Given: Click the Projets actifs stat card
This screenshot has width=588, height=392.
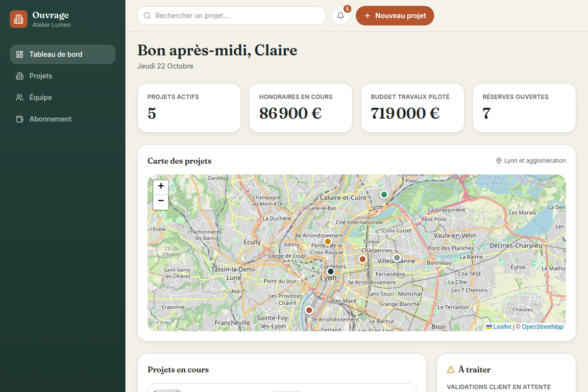Looking at the screenshot, I should coord(189,108).
